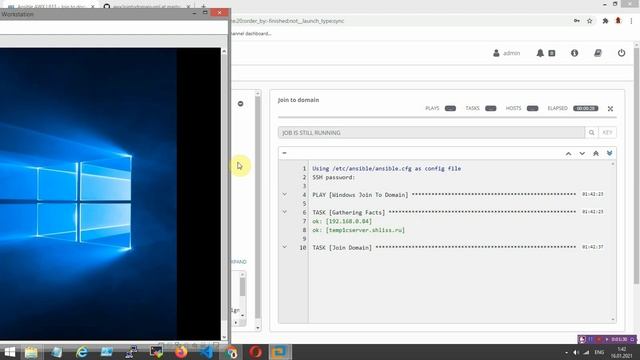The image size is (640, 360).
Task: Open Opera browser from taskbar
Action: [256, 352]
